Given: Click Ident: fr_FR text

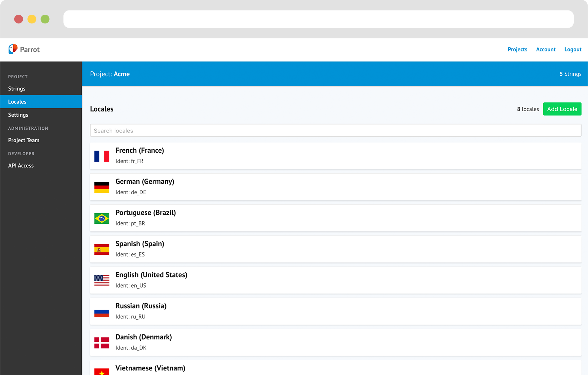Looking at the screenshot, I should point(129,161).
